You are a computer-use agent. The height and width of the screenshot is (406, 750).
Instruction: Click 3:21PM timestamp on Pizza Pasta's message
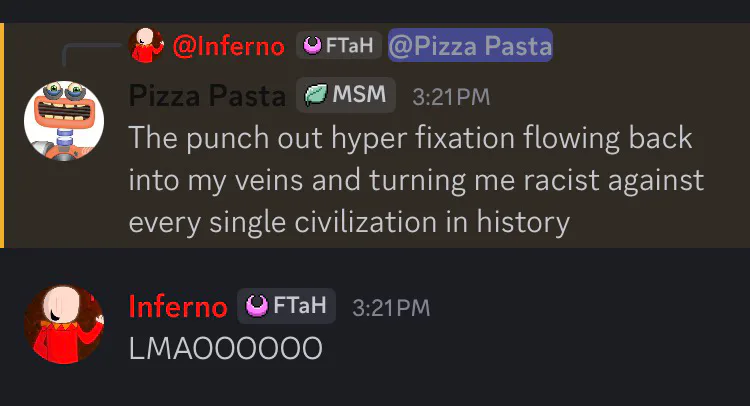click(451, 97)
